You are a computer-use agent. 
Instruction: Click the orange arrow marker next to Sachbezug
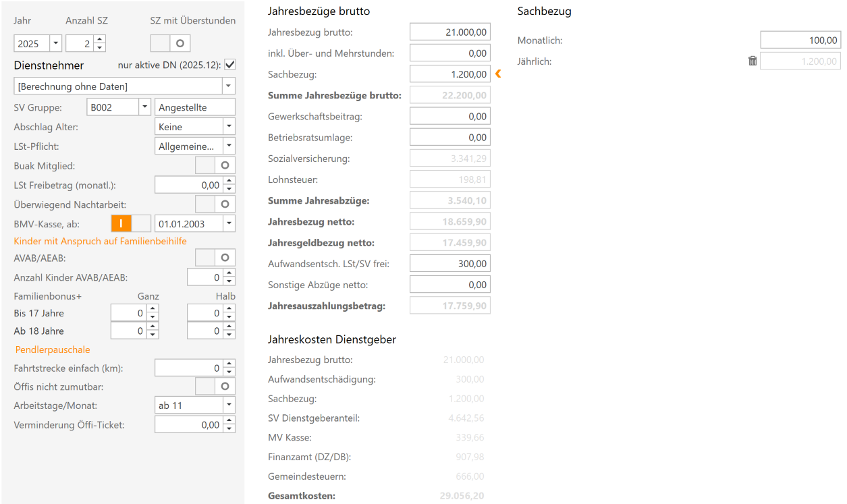tap(498, 74)
